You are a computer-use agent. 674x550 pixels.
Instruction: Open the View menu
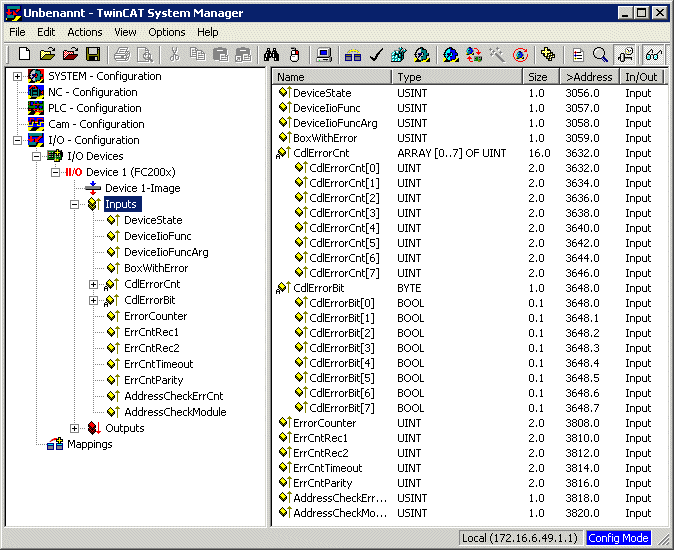pyautogui.click(x=125, y=32)
